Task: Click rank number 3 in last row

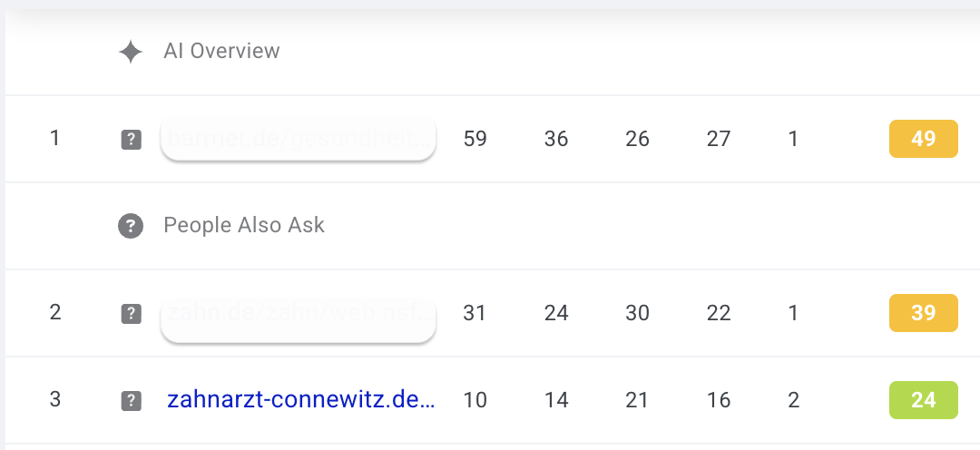Action: pyautogui.click(x=55, y=399)
